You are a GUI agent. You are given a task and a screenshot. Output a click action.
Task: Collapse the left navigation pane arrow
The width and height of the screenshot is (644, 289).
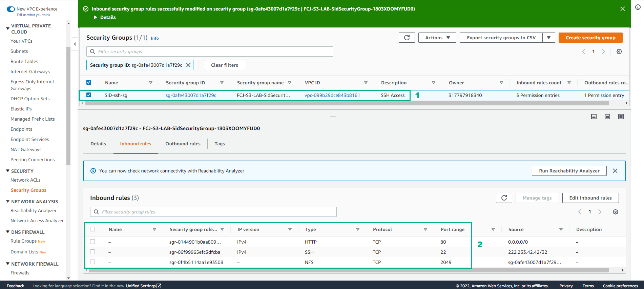(75, 44)
